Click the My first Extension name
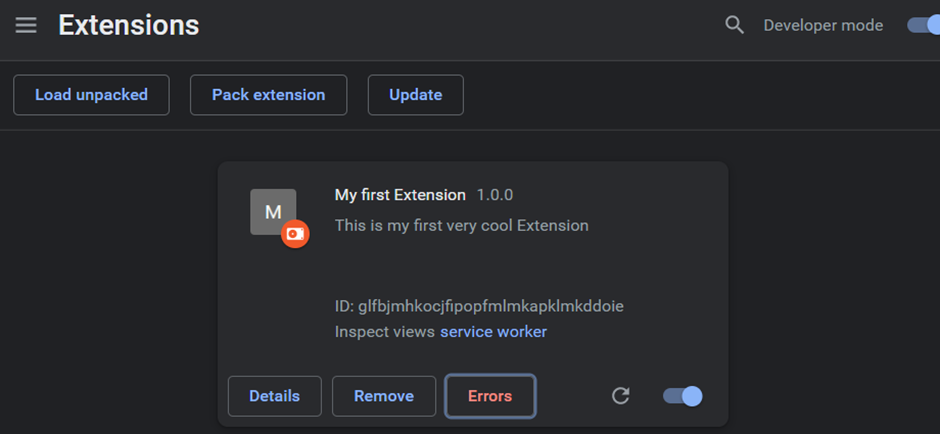The width and height of the screenshot is (940, 434). [x=400, y=195]
